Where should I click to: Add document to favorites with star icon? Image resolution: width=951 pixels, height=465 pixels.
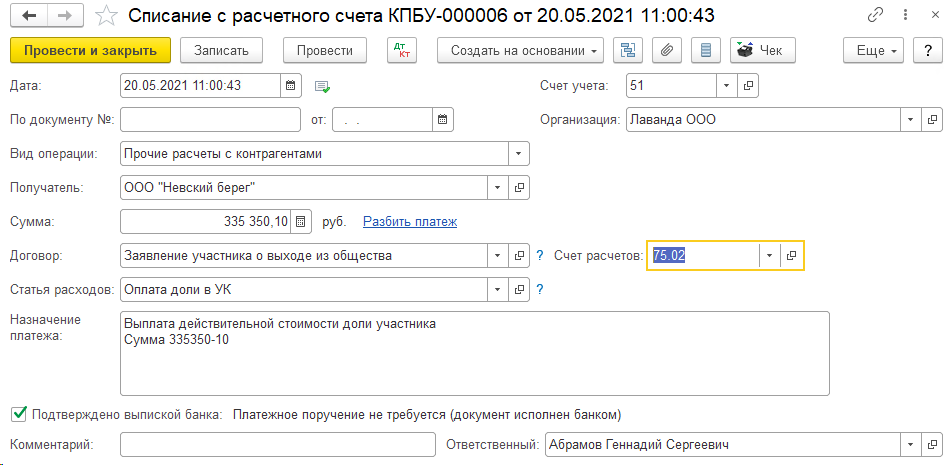click(107, 16)
